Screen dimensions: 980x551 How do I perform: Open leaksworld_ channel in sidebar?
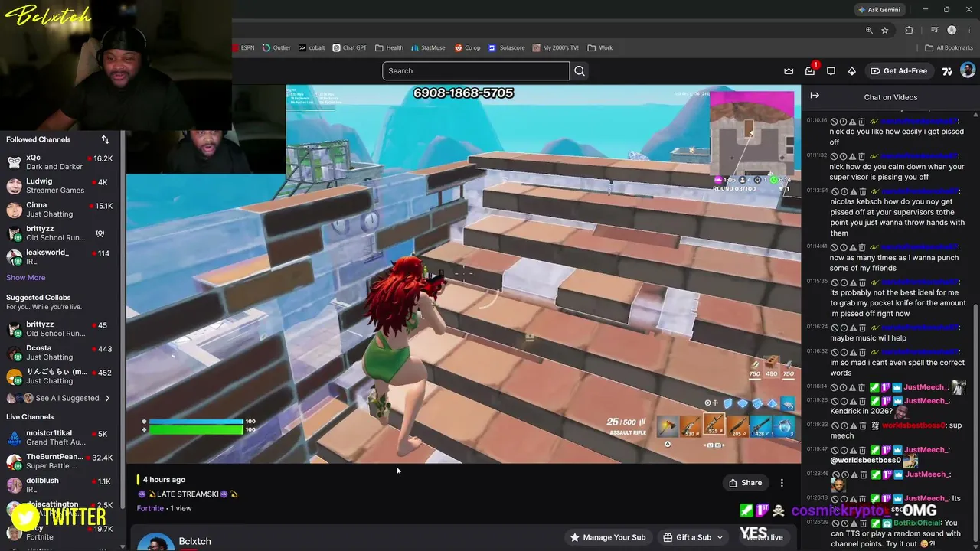[x=60, y=257]
